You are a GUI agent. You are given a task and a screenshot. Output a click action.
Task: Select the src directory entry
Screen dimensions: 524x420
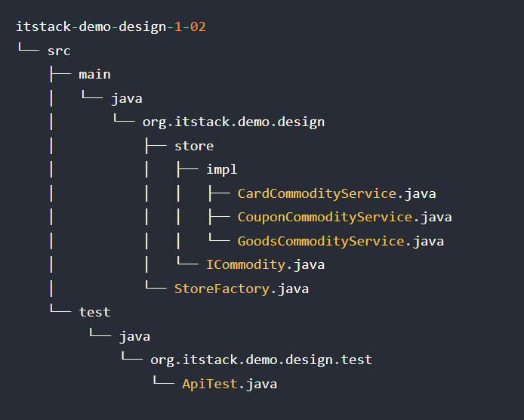[59, 51]
